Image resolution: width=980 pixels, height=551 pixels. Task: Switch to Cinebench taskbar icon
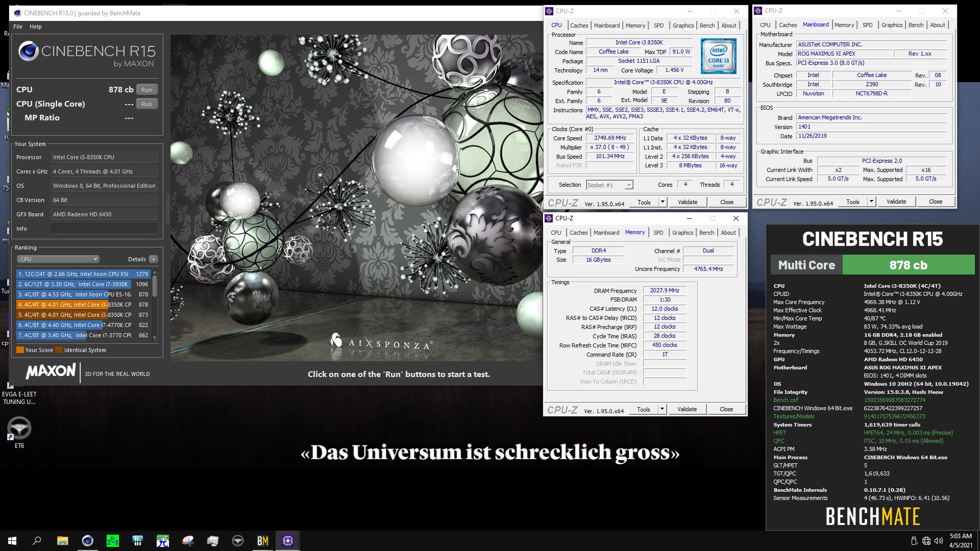click(87, 541)
